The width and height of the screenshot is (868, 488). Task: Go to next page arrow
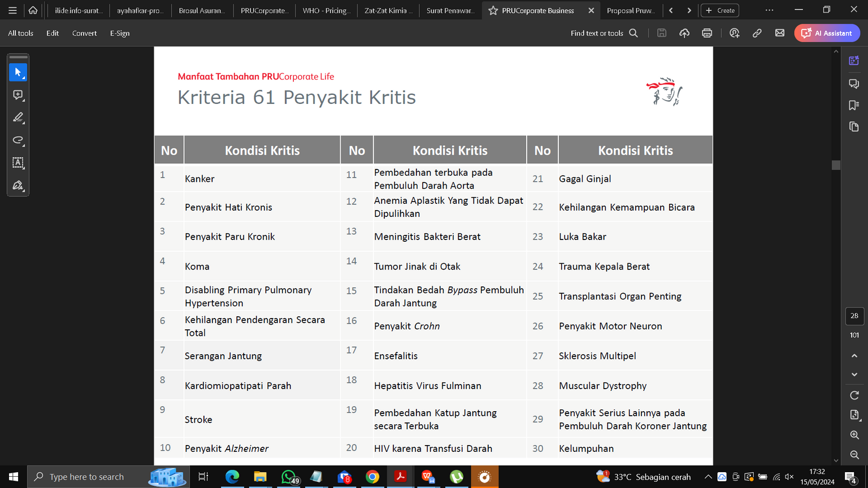click(854, 374)
